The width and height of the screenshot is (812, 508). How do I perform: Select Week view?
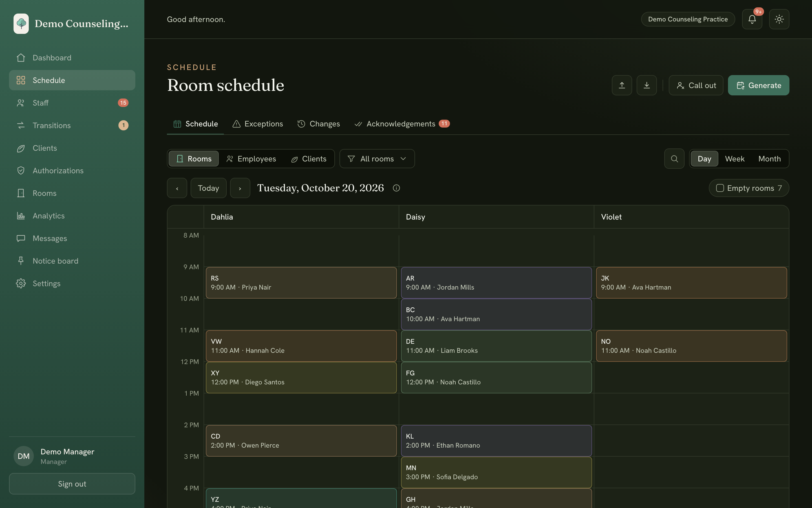734,159
